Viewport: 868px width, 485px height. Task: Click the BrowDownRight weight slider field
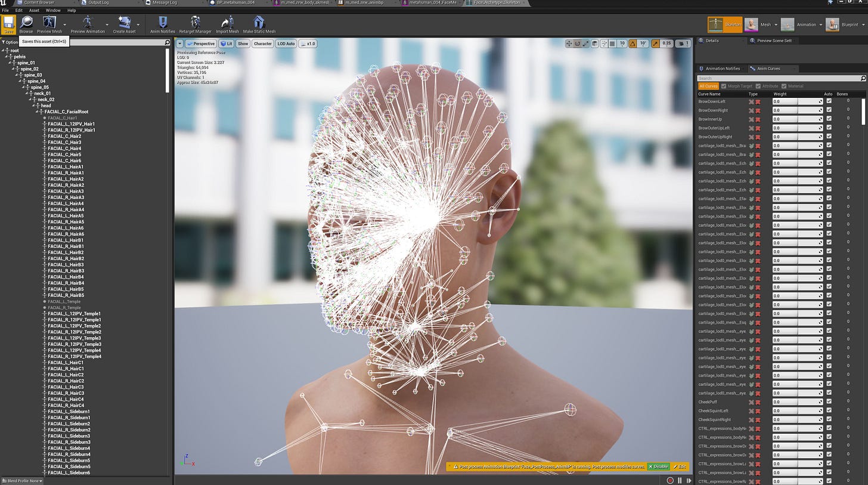[x=796, y=110]
